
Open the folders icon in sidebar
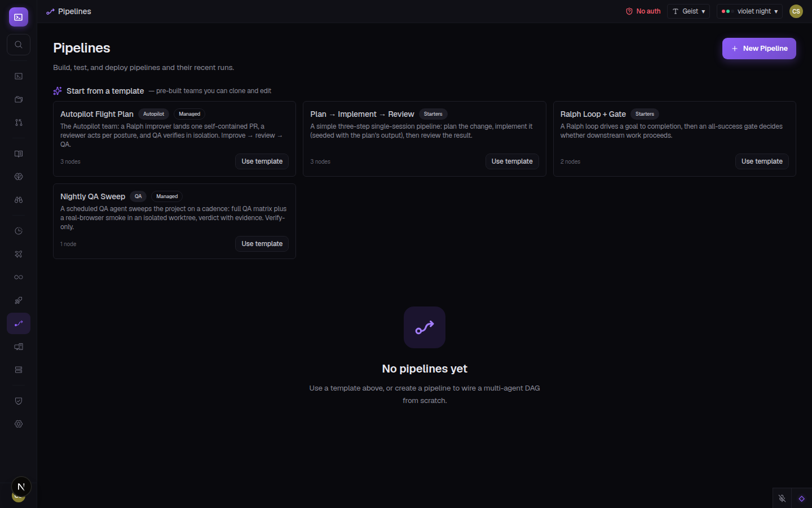coord(19,99)
